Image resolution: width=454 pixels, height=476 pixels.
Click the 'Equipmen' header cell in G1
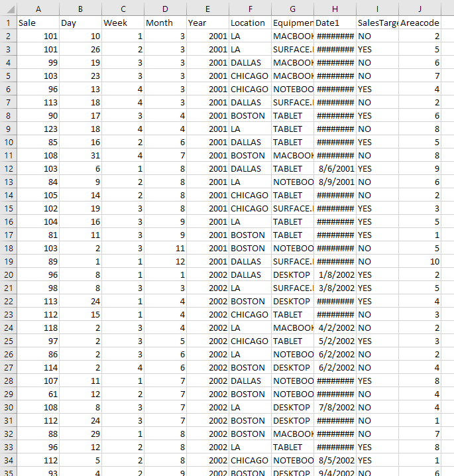point(292,23)
